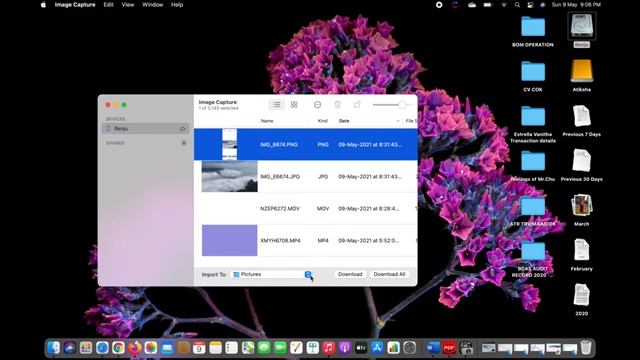Open the Apple menu
The width and height of the screenshot is (640, 360).
[x=43, y=5]
